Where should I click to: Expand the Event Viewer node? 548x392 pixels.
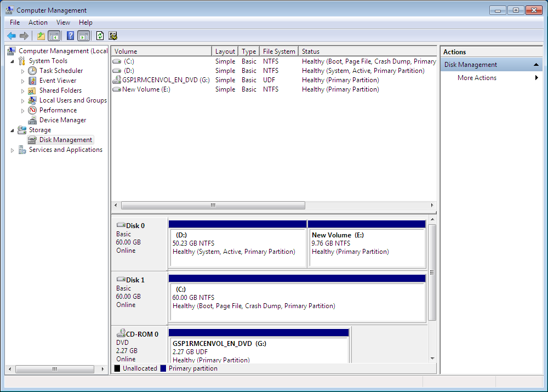coord(22,81)
